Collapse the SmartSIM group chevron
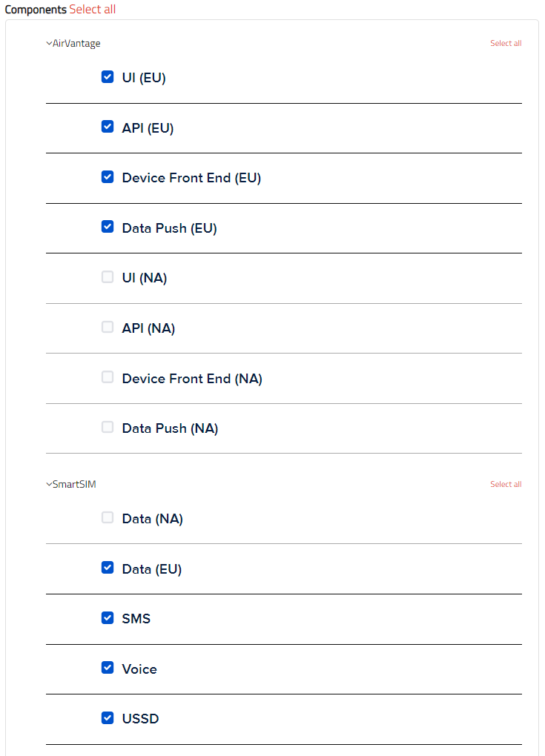545x756 pixels. coord(49,485)
